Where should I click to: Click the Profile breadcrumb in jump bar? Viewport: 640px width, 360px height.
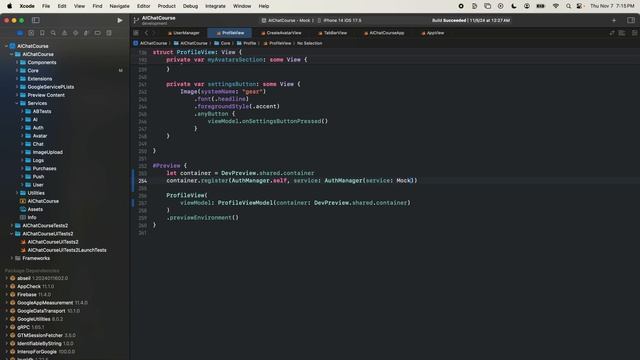247,43
